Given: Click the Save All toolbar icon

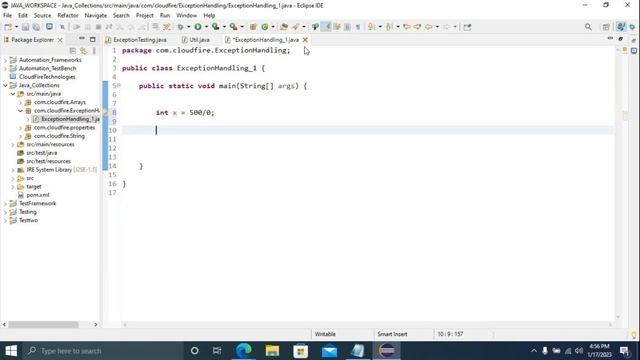Looking at the screenshot, I should [x=36, y=27].
